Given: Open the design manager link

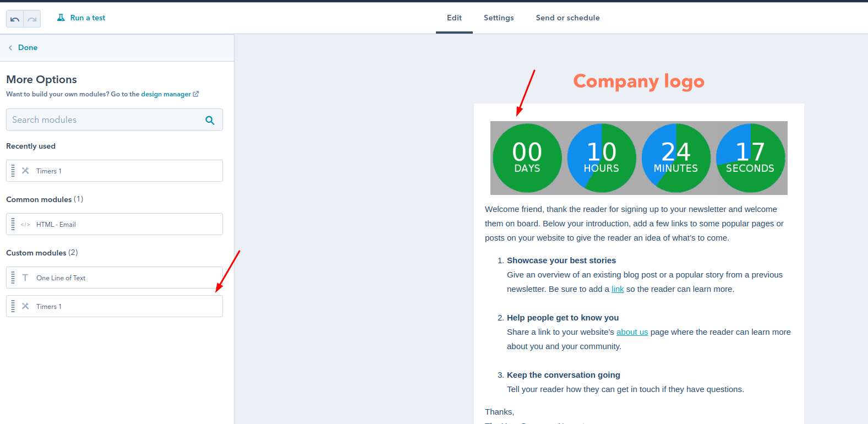Looking at the screenshot, I should point(166,94).
